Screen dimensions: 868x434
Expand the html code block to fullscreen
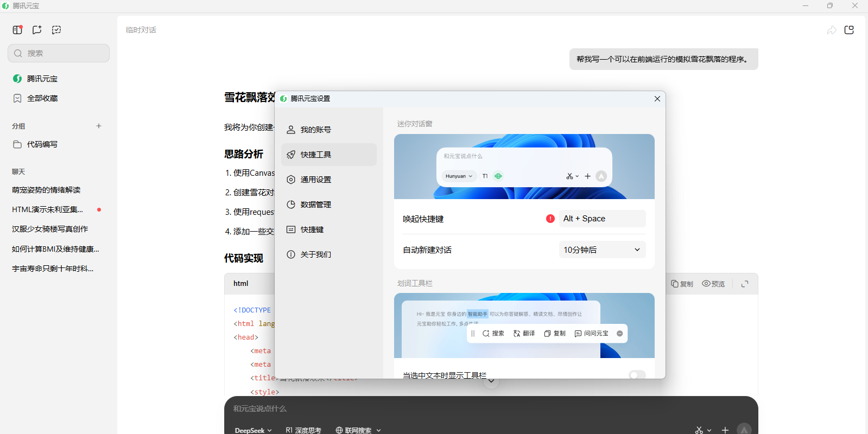pos(745,284)
